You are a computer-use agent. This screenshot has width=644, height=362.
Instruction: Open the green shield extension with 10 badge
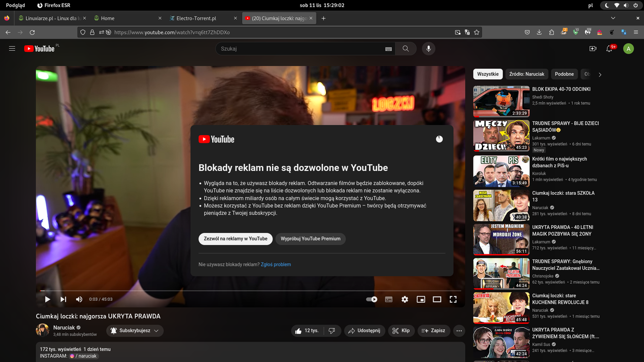point(576,32)
